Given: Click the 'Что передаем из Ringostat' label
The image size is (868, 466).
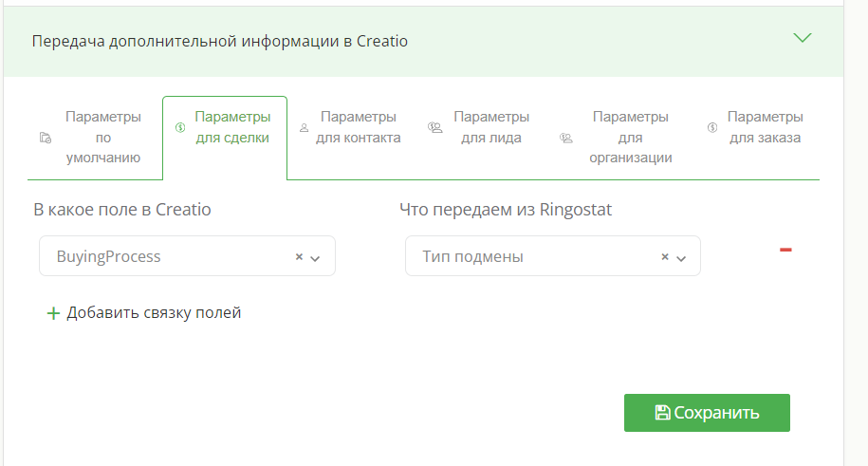Looking at the screenshot, I should (x=506, y=210).
